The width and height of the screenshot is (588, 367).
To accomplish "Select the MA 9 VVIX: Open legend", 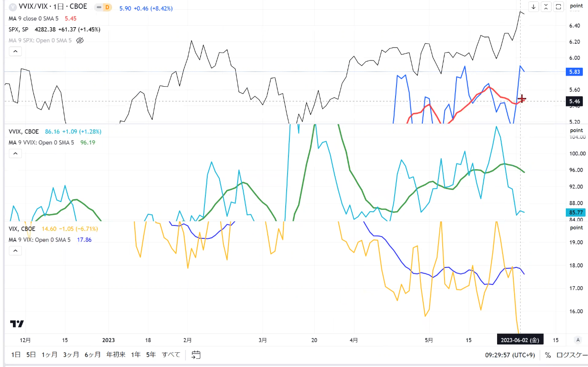I will (x=42, y=142).
